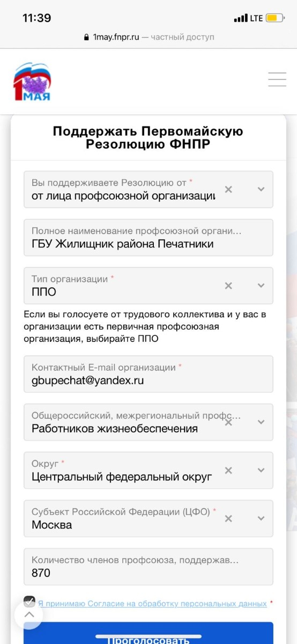Tap the scroll-to-top arrow button

point(29,615)
